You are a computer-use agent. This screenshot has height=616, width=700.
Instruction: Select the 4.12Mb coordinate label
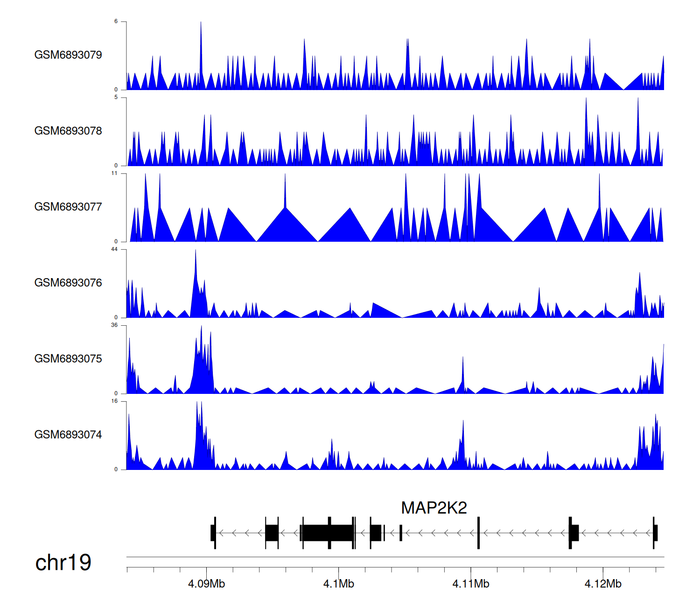coord(602,584)
